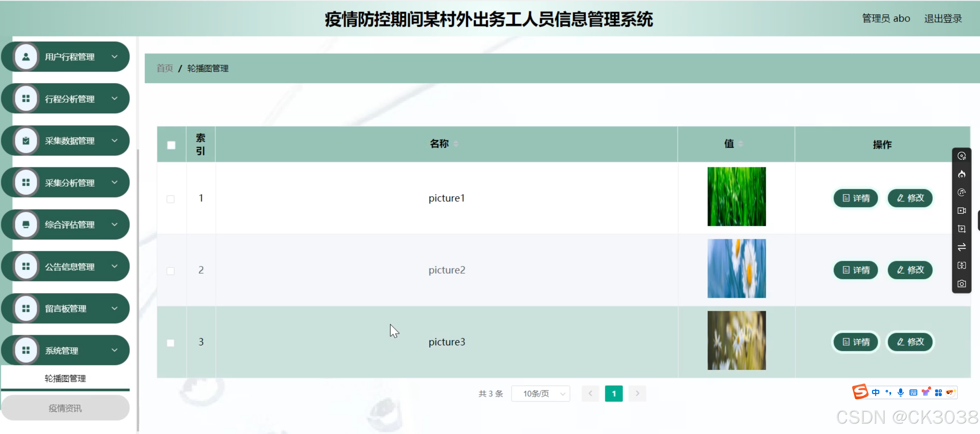Open the 10条/页 page size dropdown

[x=540, y=393]
